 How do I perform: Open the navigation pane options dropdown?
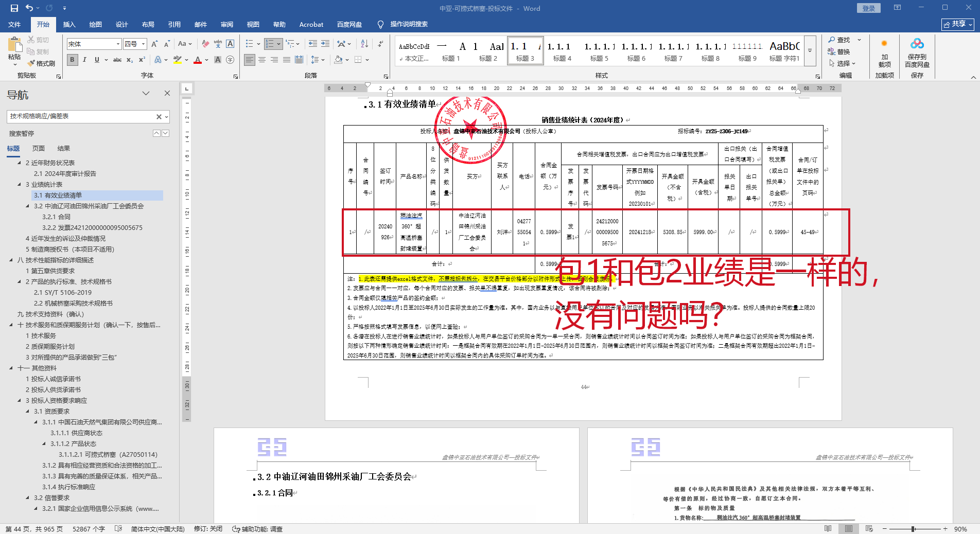(x=146, y=94)
